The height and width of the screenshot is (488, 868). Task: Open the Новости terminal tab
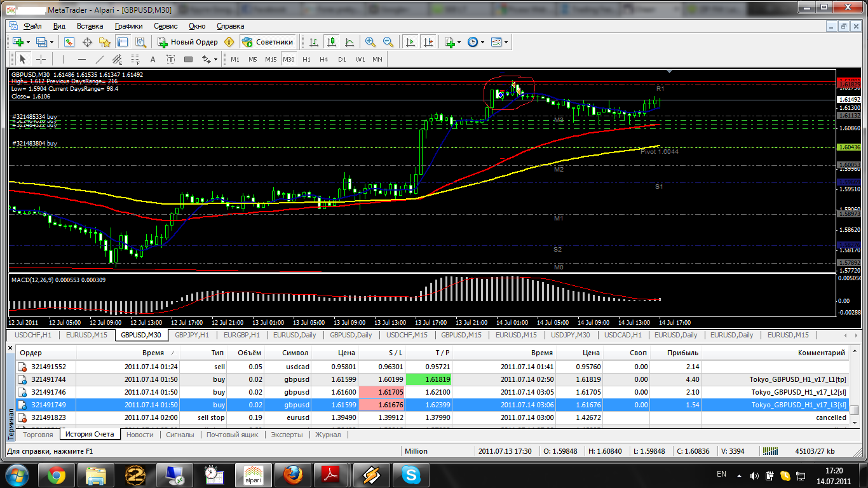140,435
